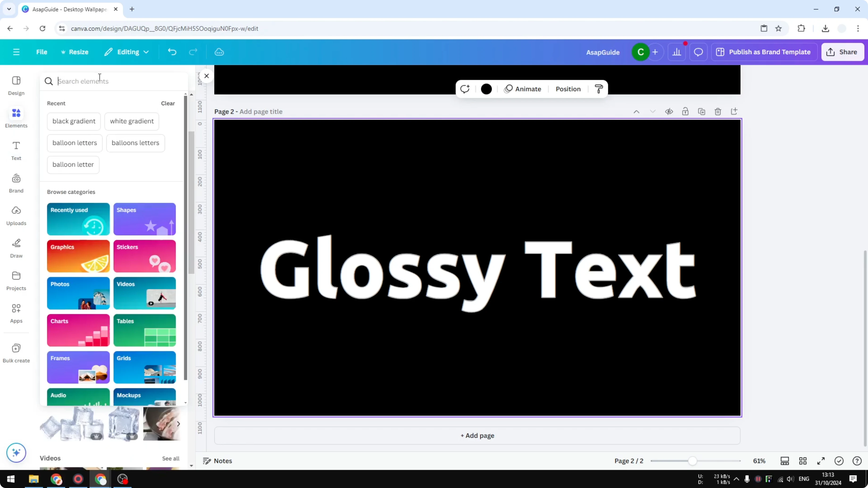Toggle fullscreen presentation view
The height and width of the screenshot is (488, 868).
(821, 461)
